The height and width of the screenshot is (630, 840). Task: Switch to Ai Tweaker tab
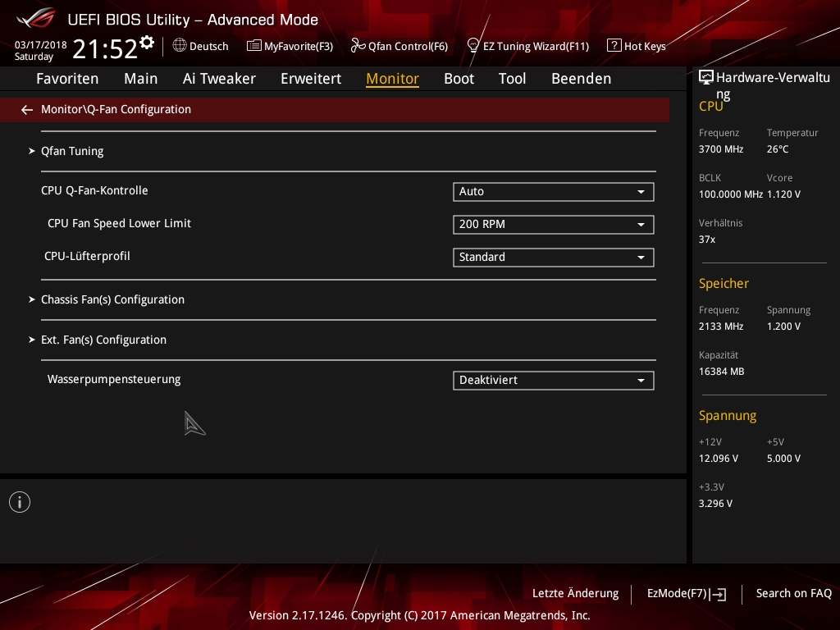(219, 79)
